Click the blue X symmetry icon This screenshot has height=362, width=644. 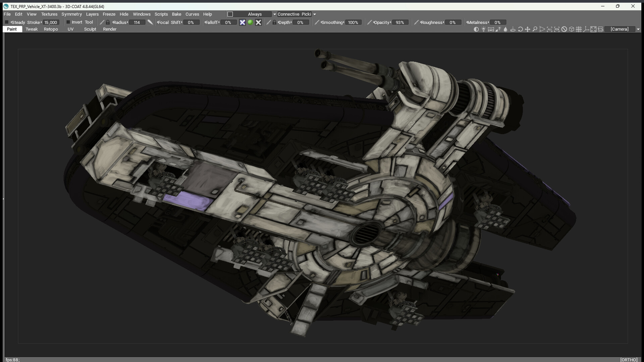click(242, 22)
